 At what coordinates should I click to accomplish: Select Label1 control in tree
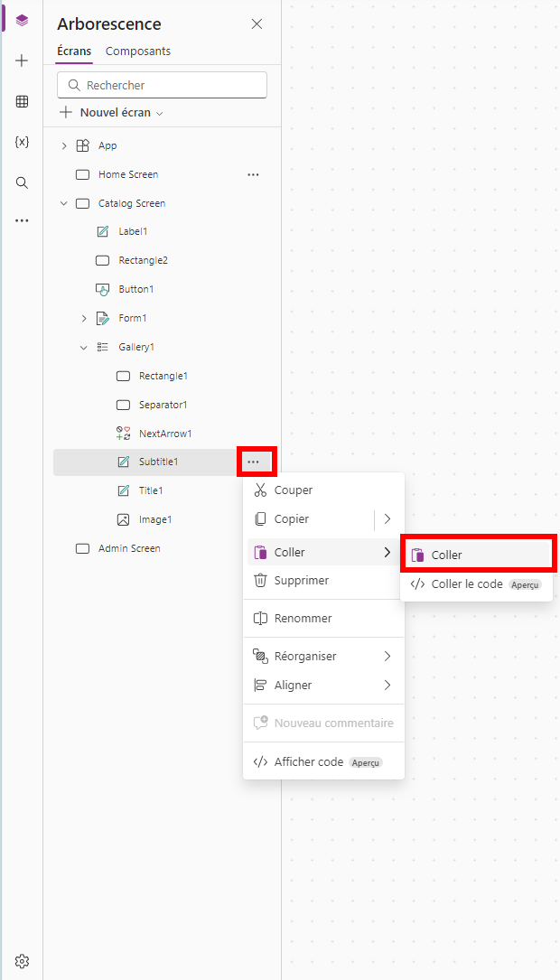[x=133, y=231]
